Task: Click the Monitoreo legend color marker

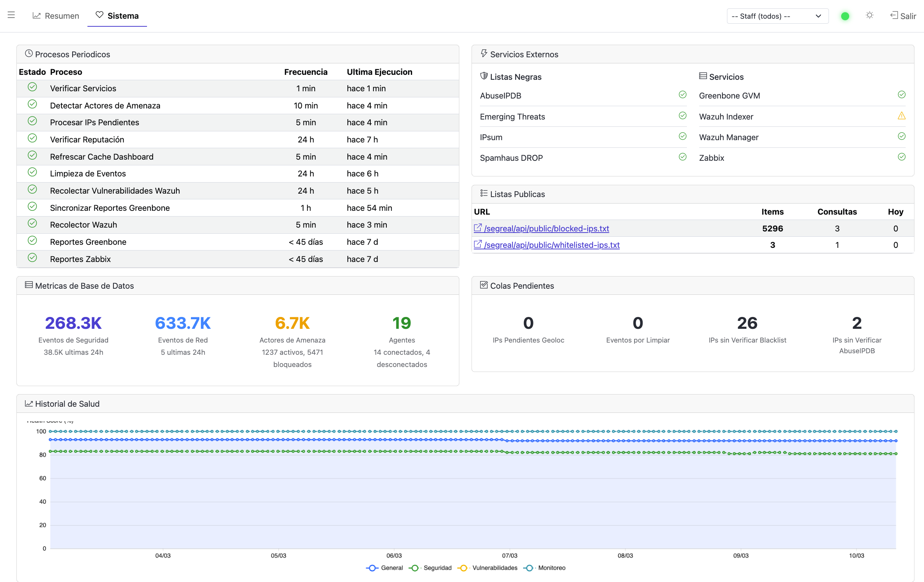Action: click(529, 568)
